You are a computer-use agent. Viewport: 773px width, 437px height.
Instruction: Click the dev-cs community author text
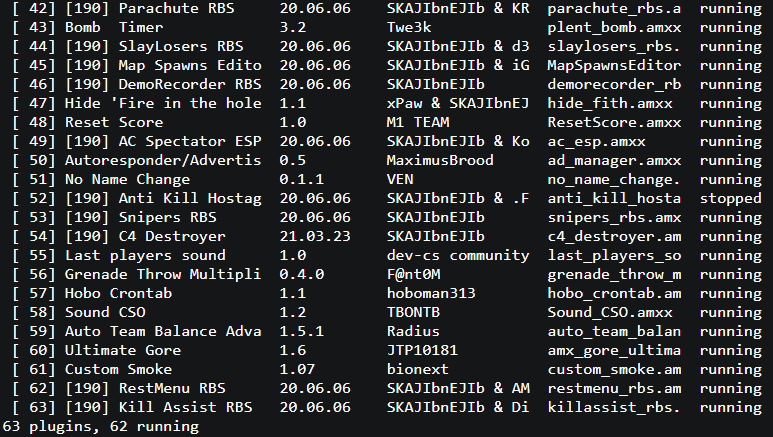(458, 255)
